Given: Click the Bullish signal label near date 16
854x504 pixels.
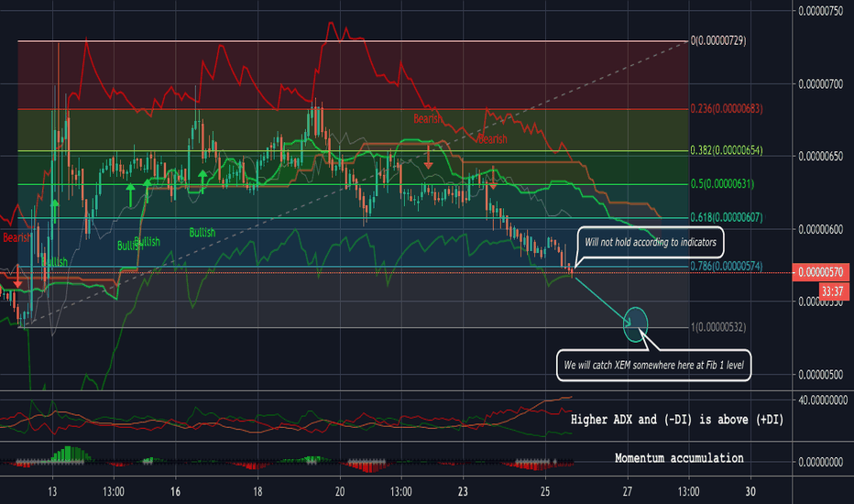Looking at the screenshot, I should click(203, 233).
